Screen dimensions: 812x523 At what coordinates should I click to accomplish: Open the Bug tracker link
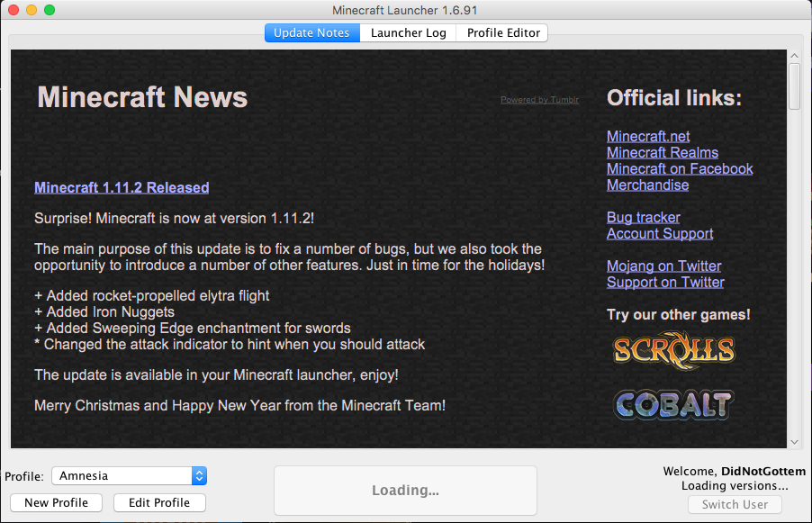point(643,218)
